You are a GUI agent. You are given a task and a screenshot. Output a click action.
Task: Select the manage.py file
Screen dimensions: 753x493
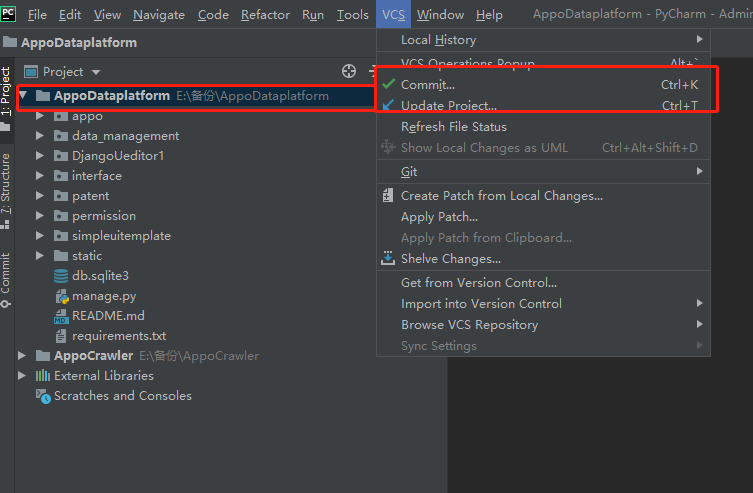tap(104, 296)
